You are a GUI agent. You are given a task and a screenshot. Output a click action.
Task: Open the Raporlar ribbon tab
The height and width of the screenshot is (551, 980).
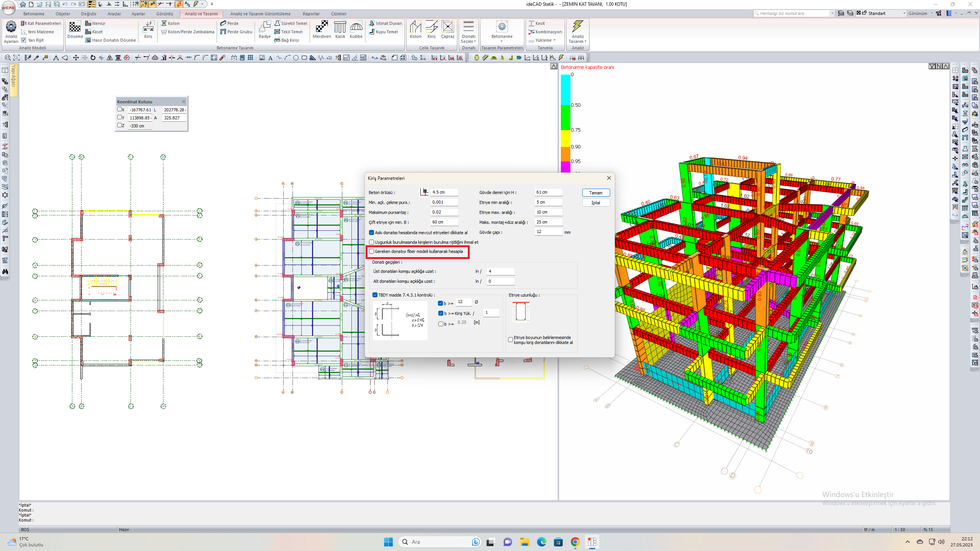coord(311,14)
